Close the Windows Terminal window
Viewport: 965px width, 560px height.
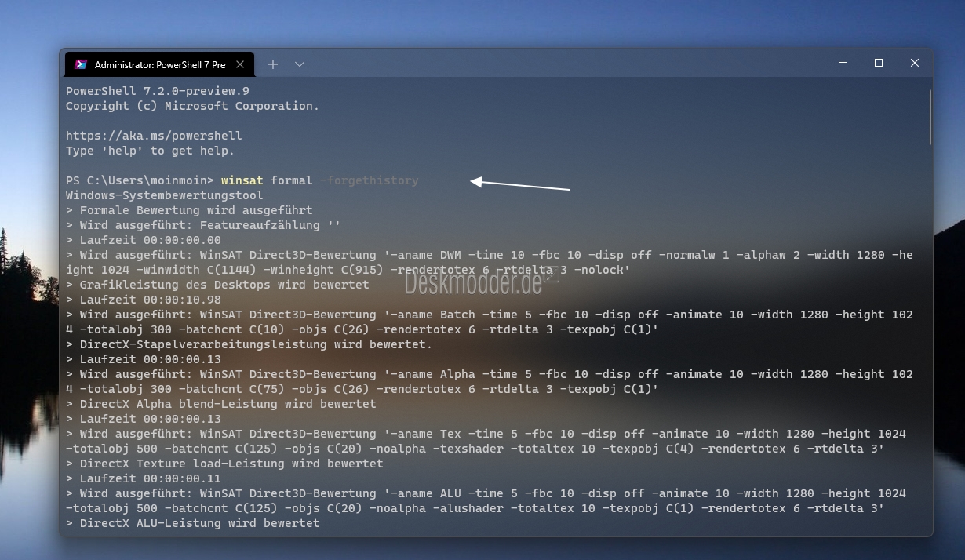[x=915, y=63]
